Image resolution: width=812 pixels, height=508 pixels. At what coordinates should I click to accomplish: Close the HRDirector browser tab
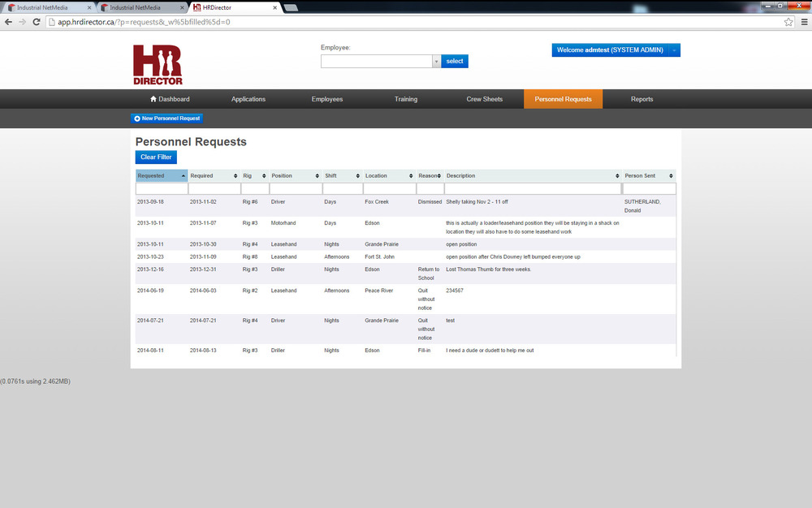pos(274,8)
